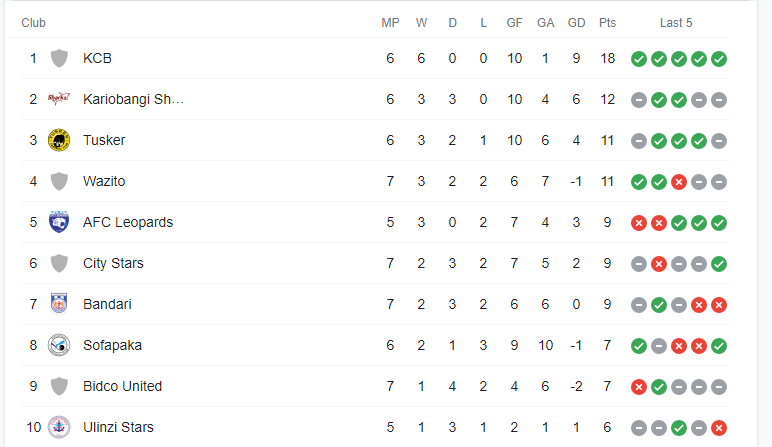This screenshot has width=772, height=447.
Task: Select the City Stars row name
Action: coord(113,263)
